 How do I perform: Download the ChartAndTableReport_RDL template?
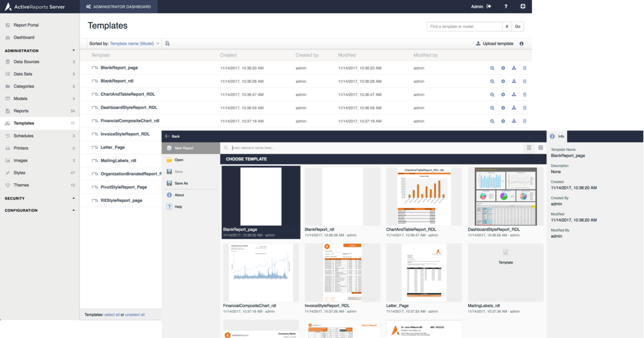click(x=514, y=94)
